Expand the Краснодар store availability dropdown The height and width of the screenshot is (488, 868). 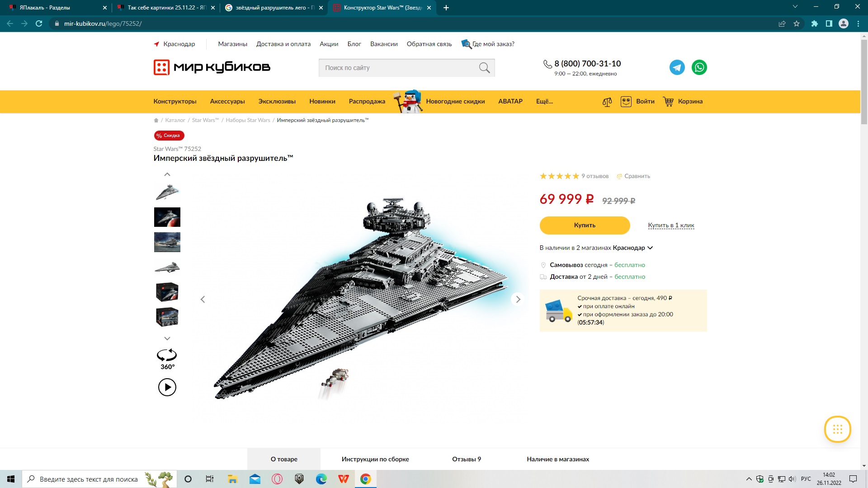pos(632,248)
